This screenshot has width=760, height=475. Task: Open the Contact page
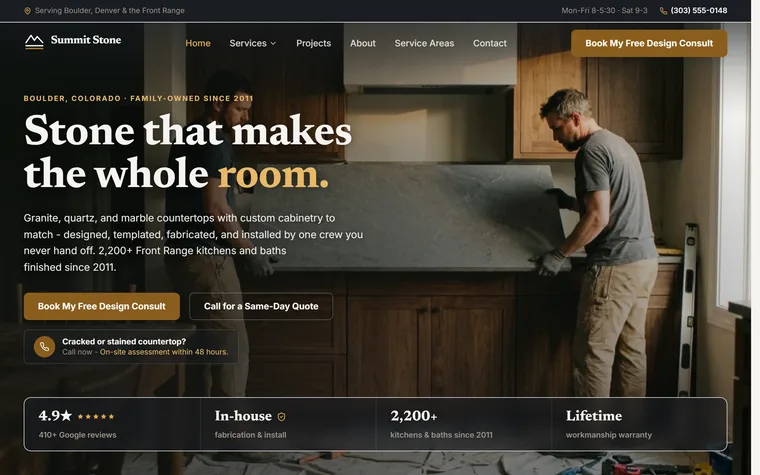490,43
